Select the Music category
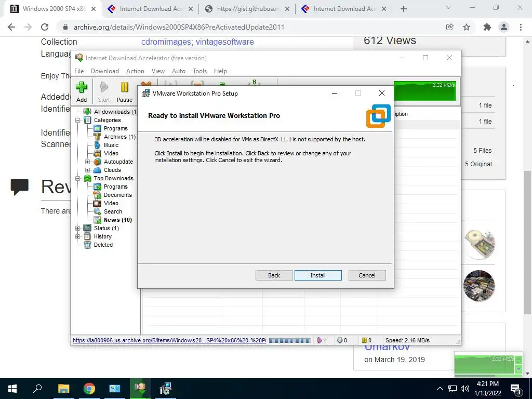Screen dimensions: 532x399 click(111, 145)
